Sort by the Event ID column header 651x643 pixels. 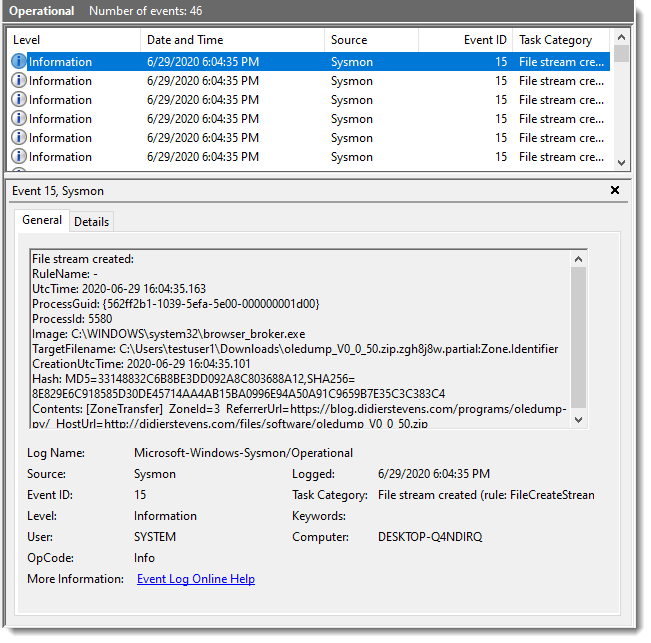click(x=465, y=40)
